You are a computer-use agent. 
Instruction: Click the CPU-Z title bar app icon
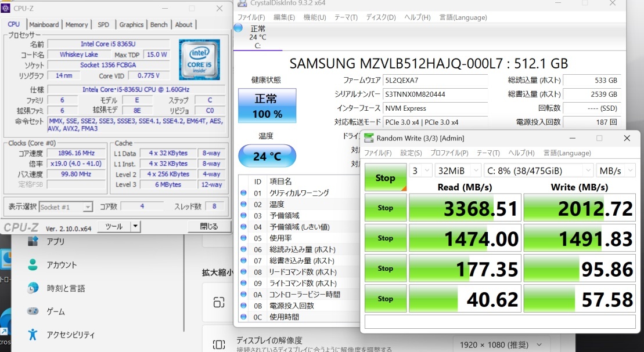click(x=5, y=8)
